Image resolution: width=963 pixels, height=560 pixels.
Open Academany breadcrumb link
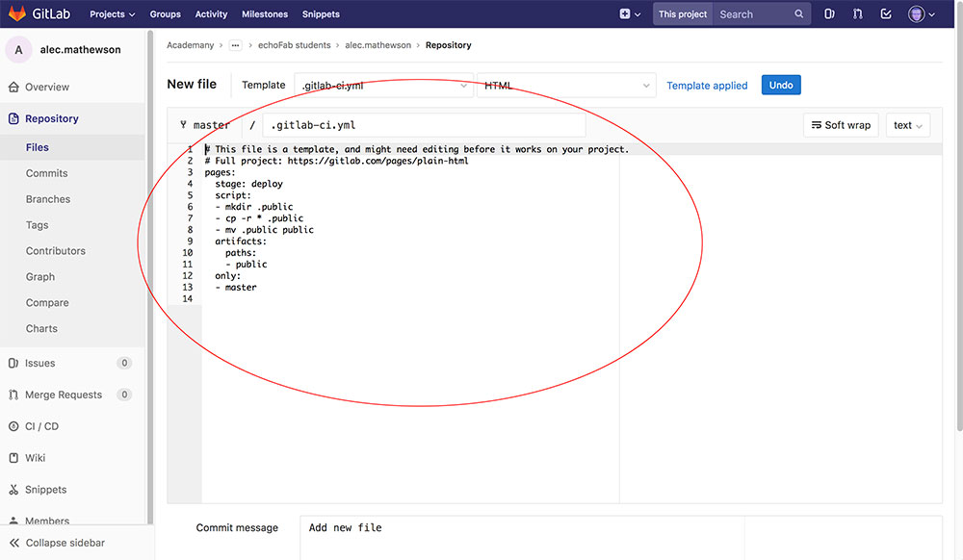click(191, 45)
